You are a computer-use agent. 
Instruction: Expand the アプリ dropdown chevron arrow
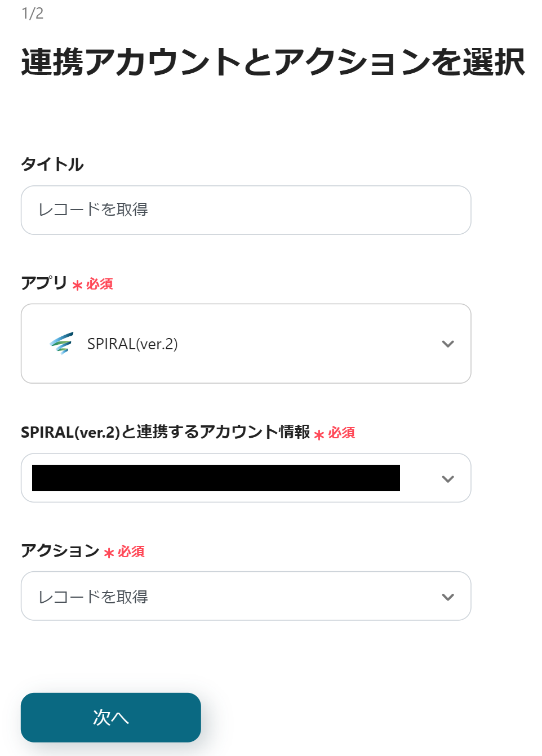(448, 344)
